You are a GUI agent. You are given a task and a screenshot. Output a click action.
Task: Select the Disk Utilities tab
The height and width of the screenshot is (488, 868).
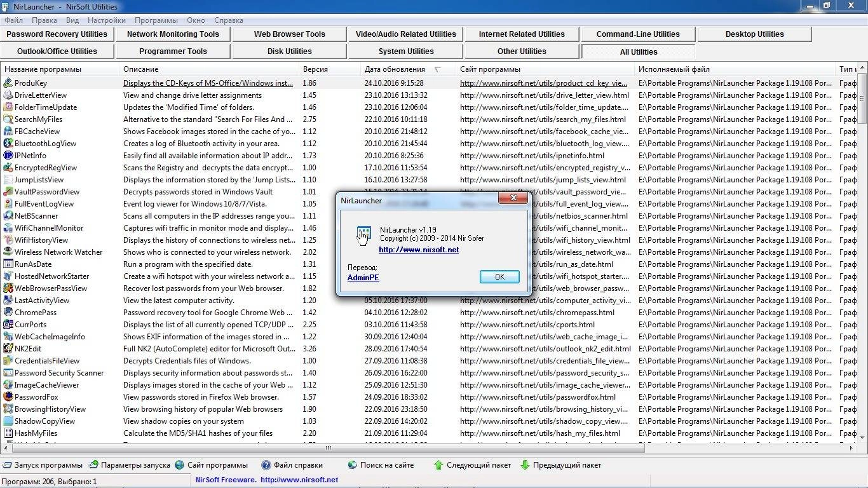click(289, 51)
